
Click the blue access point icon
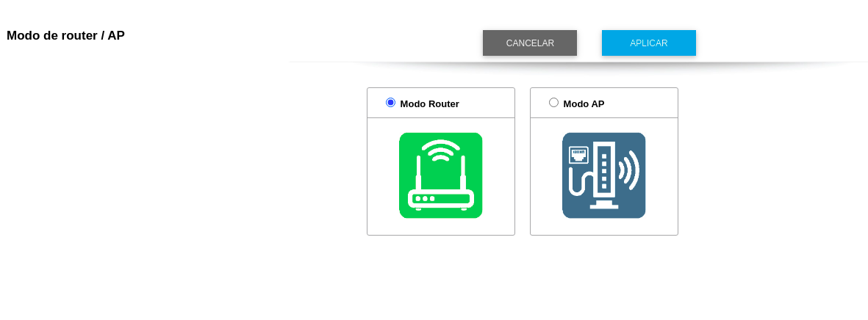click(604, 175)
